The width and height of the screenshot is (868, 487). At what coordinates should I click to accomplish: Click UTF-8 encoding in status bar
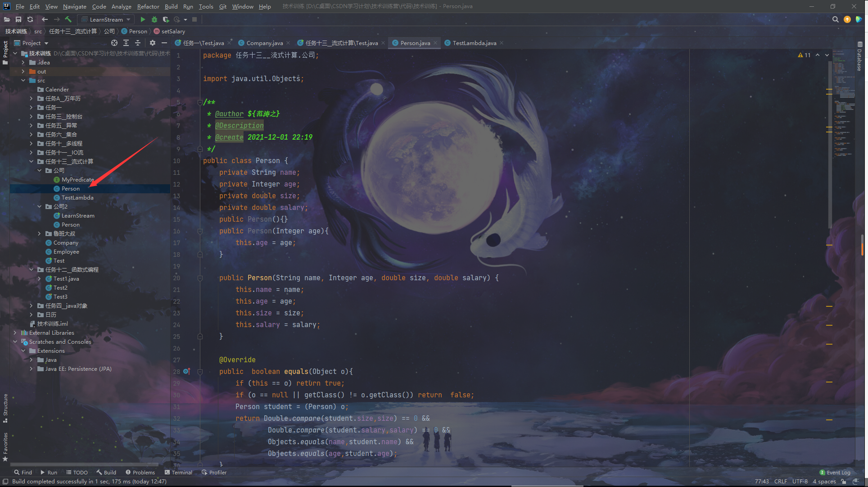pyautogui.click(x=800, y=482)
